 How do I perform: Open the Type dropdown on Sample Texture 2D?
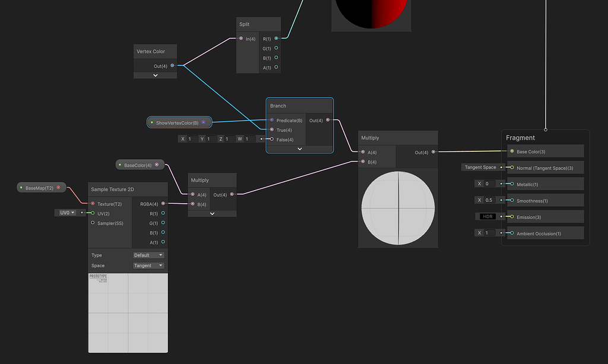click(148, 255)
